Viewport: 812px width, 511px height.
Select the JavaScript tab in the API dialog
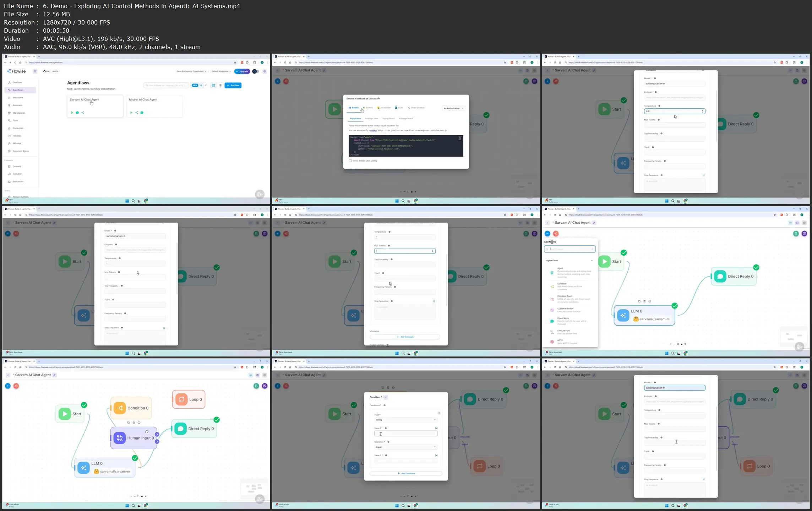click(x=384, y=108)
